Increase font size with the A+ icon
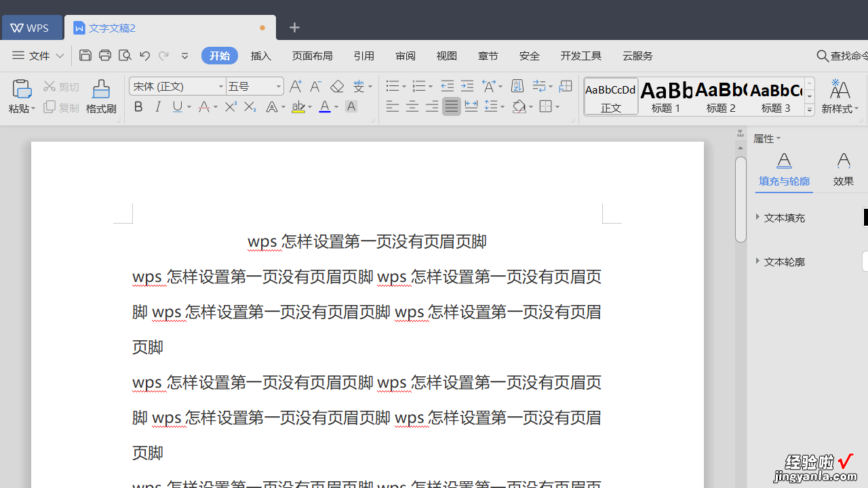The width and height of the screenshot is (868, 488). tap(296, 86)
